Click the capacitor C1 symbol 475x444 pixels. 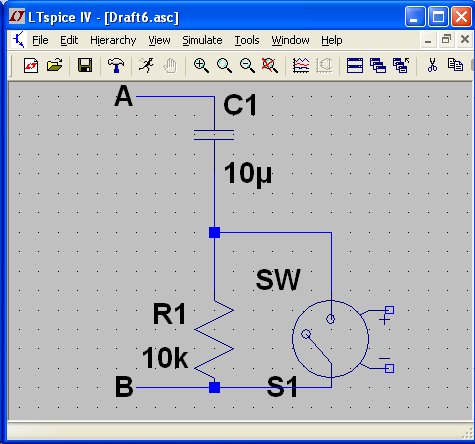[214, 135]
